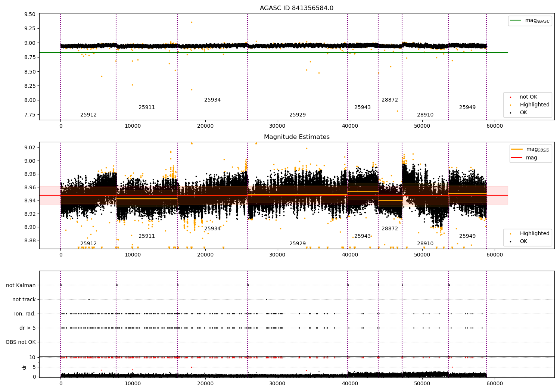560x392 pixels.
Task: Click OBSID label 25949 in middle plot
Action: click(467, 236)
